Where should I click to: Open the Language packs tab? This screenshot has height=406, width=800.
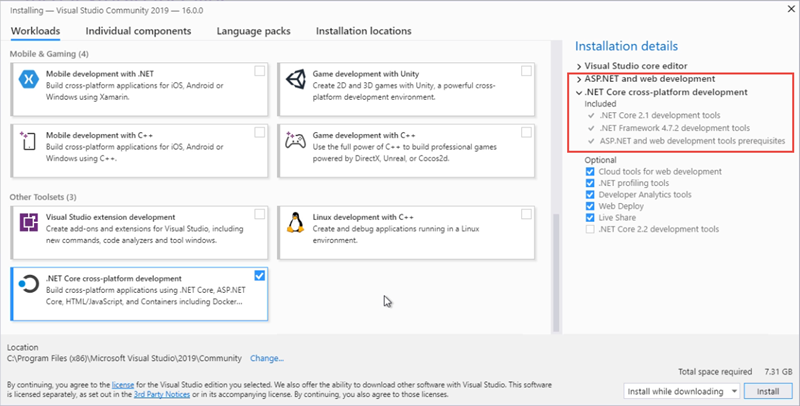pos(254,31)
